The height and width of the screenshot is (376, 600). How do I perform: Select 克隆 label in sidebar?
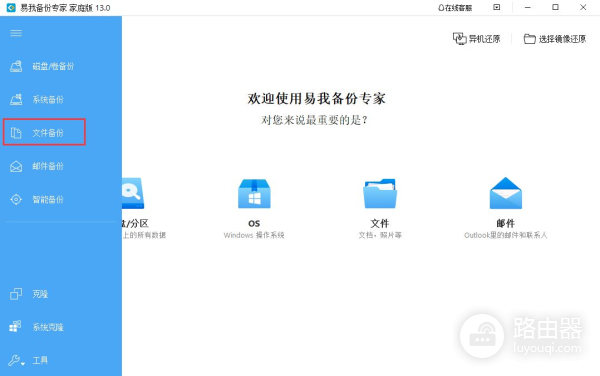(40, 294)
